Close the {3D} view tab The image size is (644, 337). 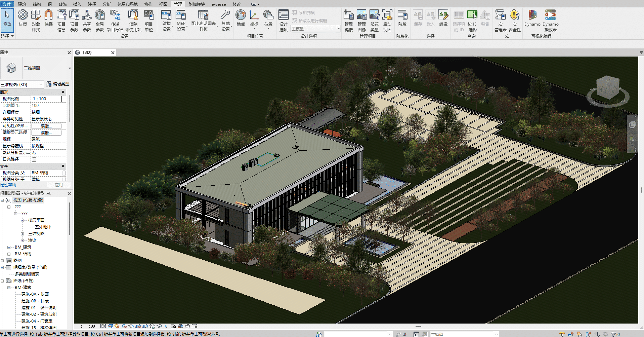pyautogui.click(x=113, y=52)
